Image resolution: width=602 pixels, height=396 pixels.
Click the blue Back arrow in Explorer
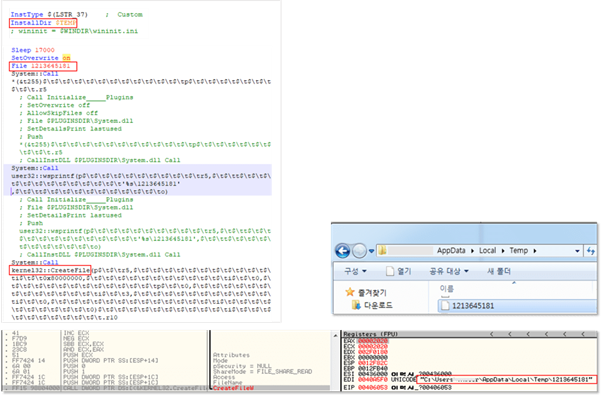tap(342, 251)
